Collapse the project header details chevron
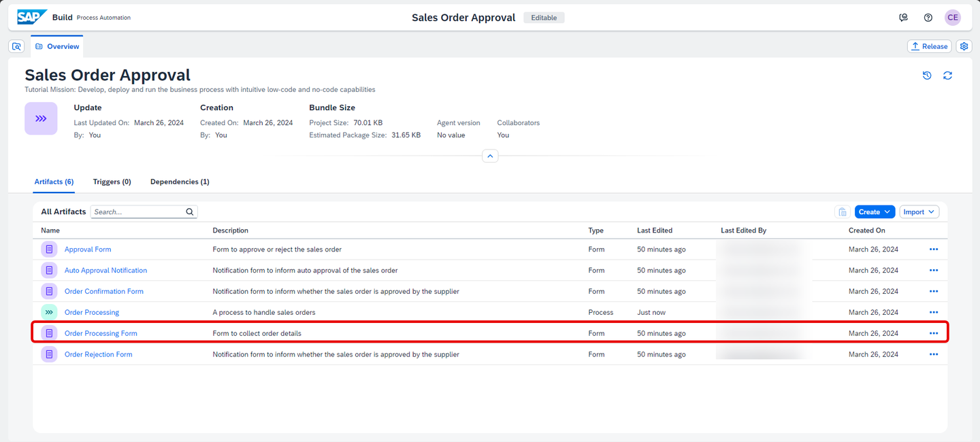The width and height of the screenshot is (980, 442). click(x=490, y=156)
